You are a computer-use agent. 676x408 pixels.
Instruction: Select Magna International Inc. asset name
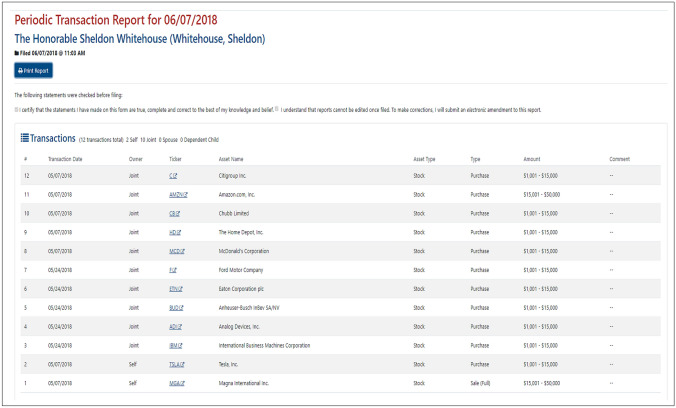click(244, 383)
